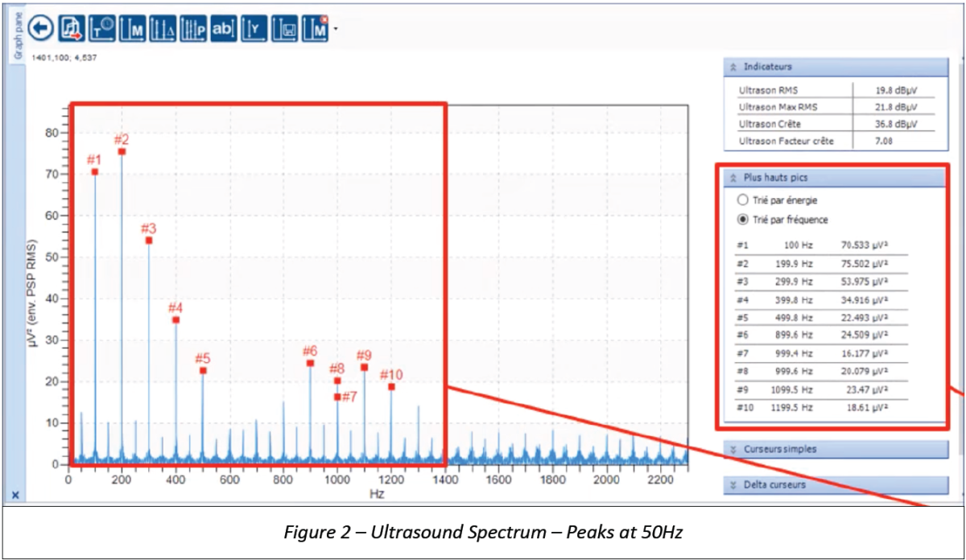Switch to the Graph pane tab
Image resolution: width=966 pixels, height=560 pixels.
click(x=16, y=34)
